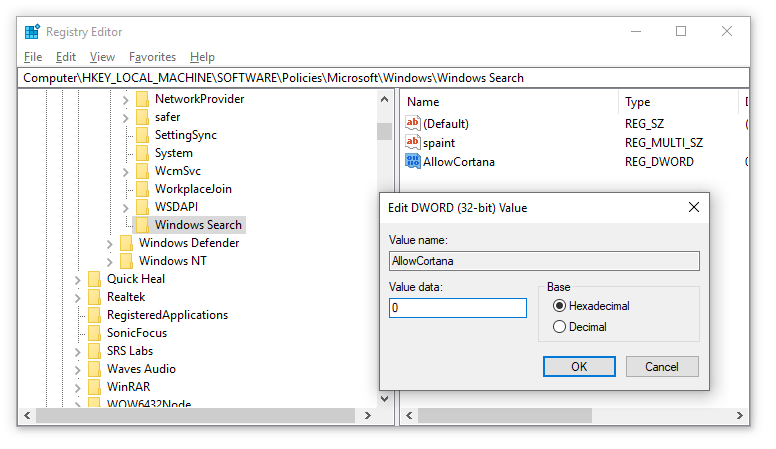Click the values pane horizontal scroll left arrow
776x449 pixels.
pos(409,415)
